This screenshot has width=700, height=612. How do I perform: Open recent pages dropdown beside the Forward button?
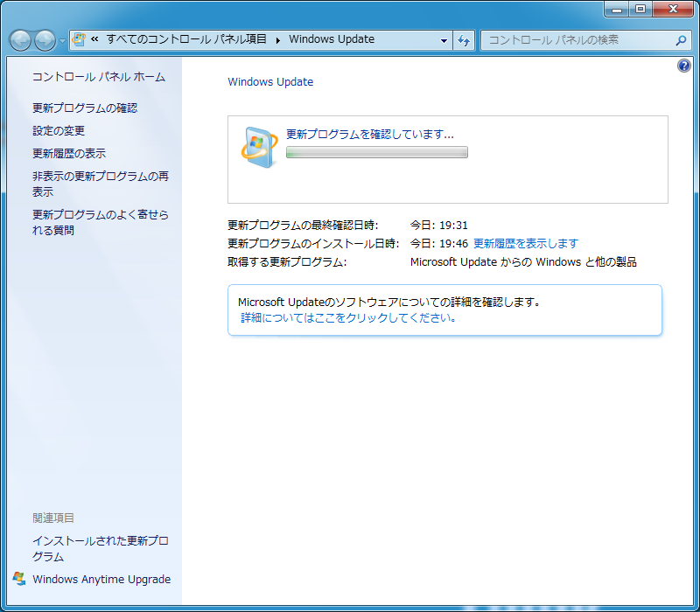coord(62,40)
